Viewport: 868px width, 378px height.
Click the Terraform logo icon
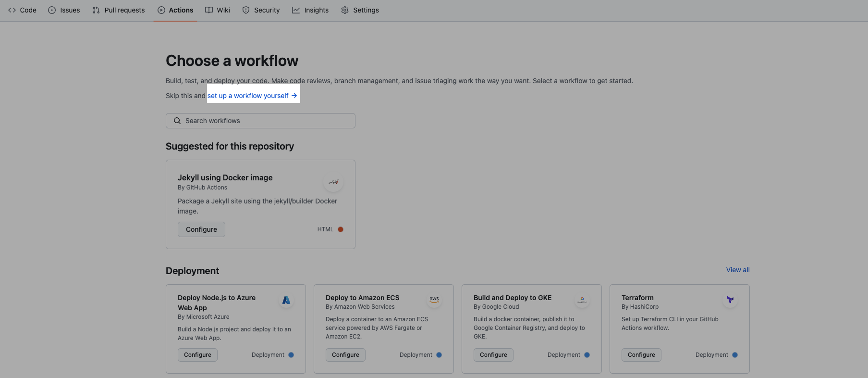click(x=730, y=300)
